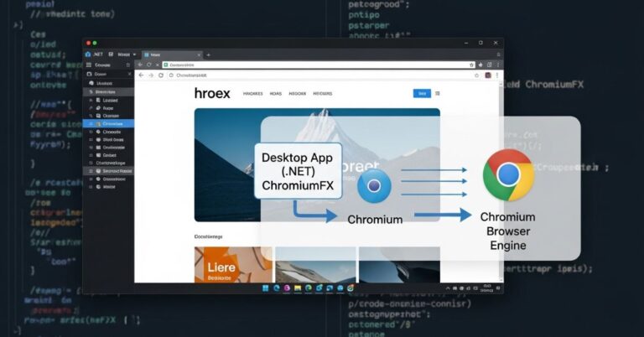
Task: Reload using inner white toolbar refresh icon
Action: point(161,75)
